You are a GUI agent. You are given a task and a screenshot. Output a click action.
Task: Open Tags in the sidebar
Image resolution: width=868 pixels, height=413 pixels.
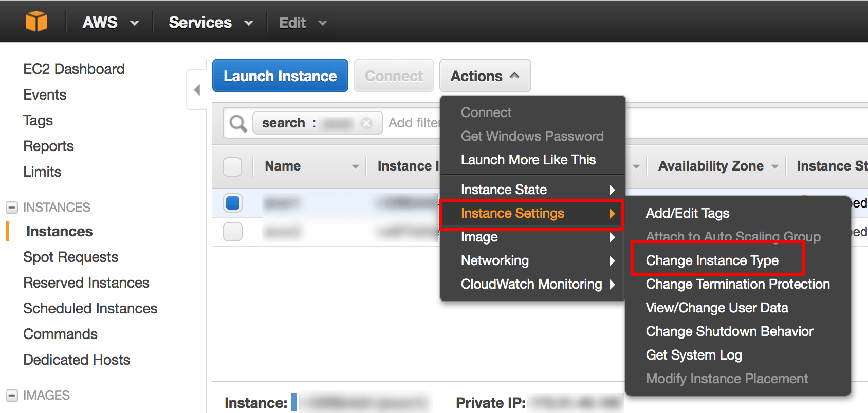click(38, 121)
